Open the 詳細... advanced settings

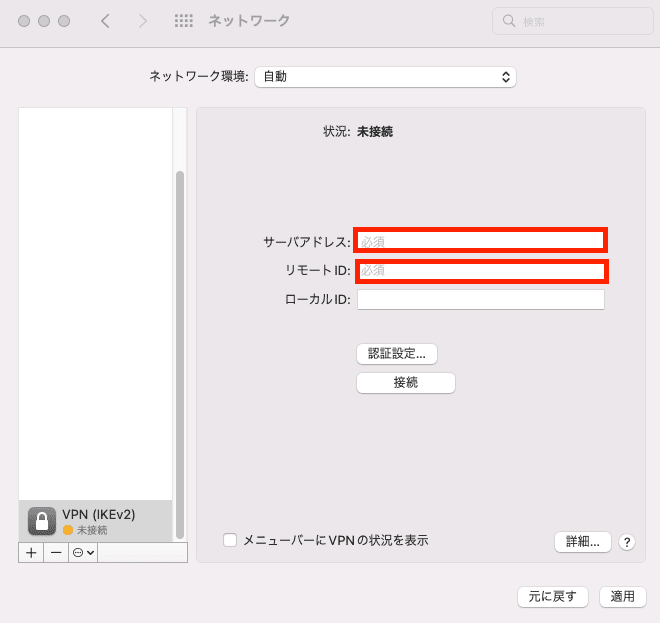(x=583, y=542)
